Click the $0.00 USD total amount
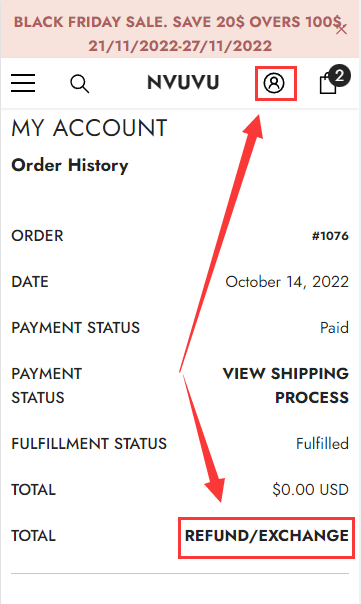This screenshot has height=604, width=361. pos(311,490)
